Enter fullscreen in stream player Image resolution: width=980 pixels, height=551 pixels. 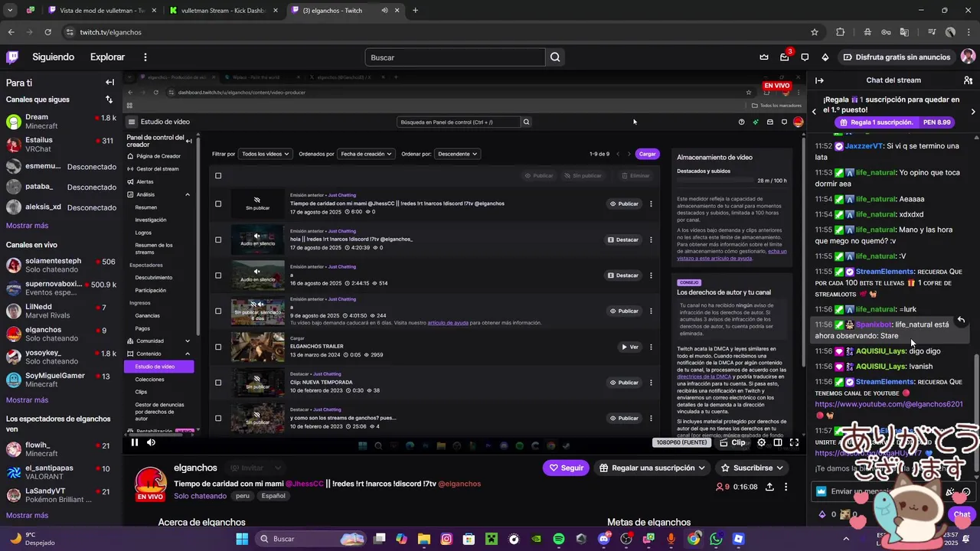pos(794,442)
